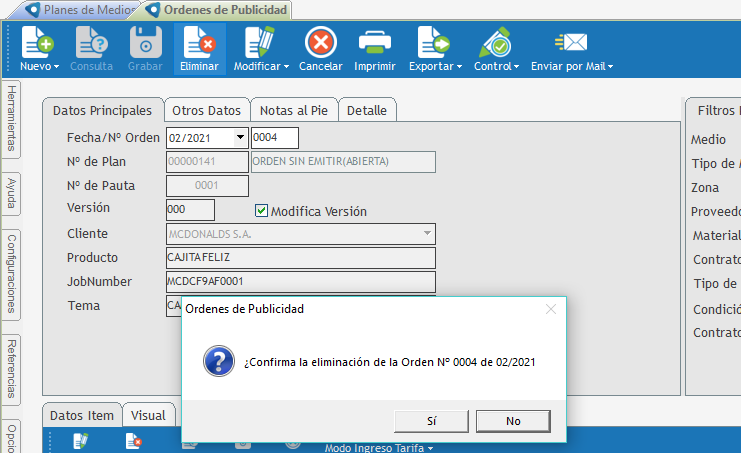Viewport: 741px width, 453px height.
Task: Close the Ordenes de Publicidad dialog
Action: click(550, 309)
